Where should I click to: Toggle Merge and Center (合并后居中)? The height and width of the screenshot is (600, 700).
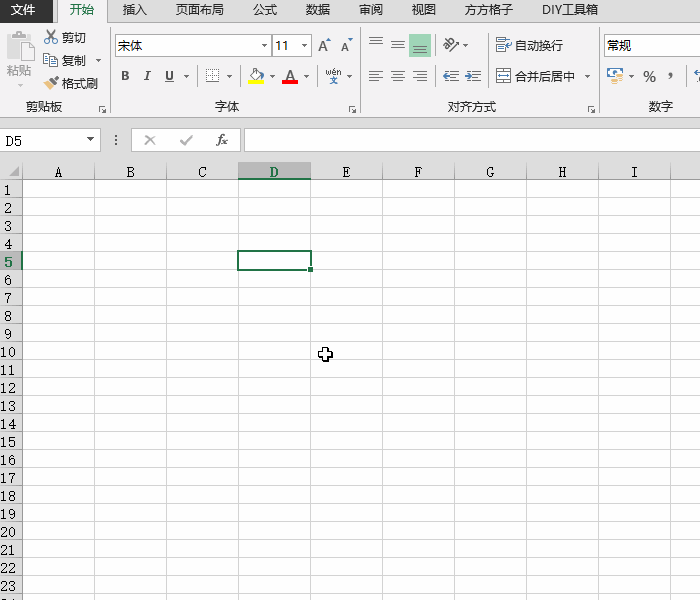coord(535,76)
